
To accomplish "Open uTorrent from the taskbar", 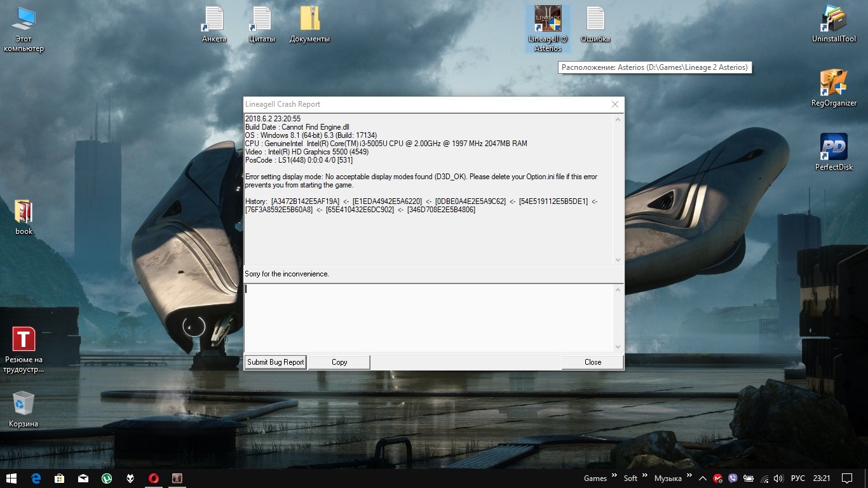I will [x=107, y=478].
